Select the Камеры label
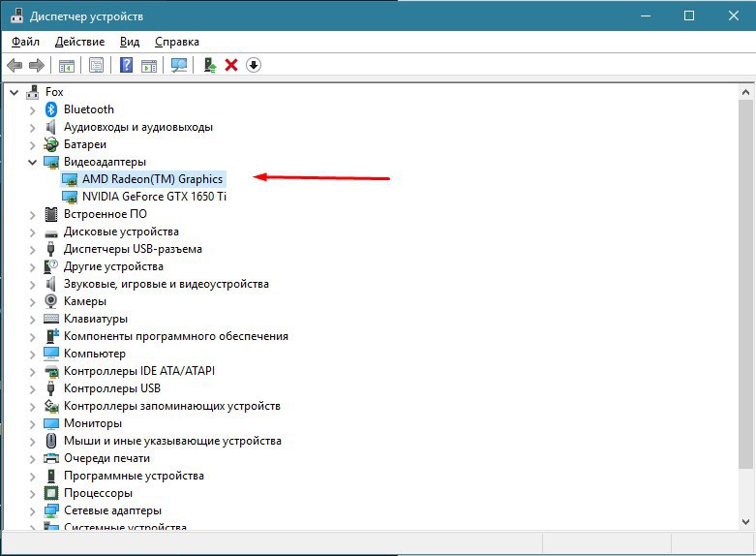This screenshot has height=556, width=756. click(85, 301)
